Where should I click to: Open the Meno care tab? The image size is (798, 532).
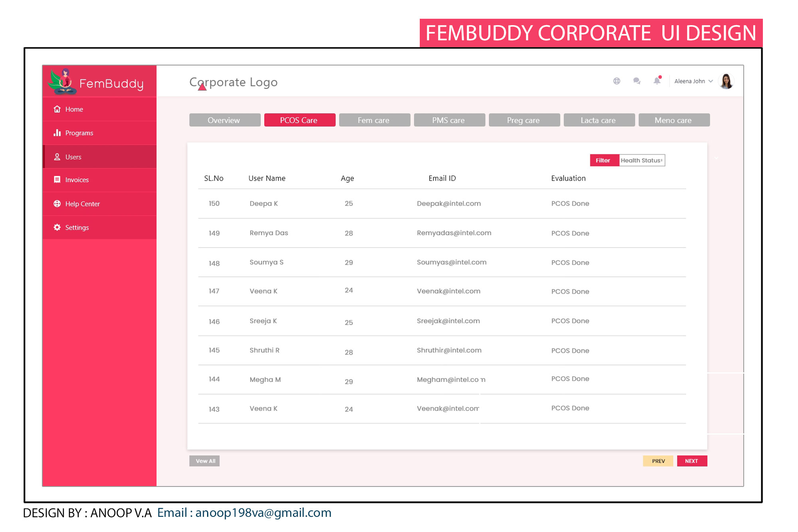click(x=674, y=120)
